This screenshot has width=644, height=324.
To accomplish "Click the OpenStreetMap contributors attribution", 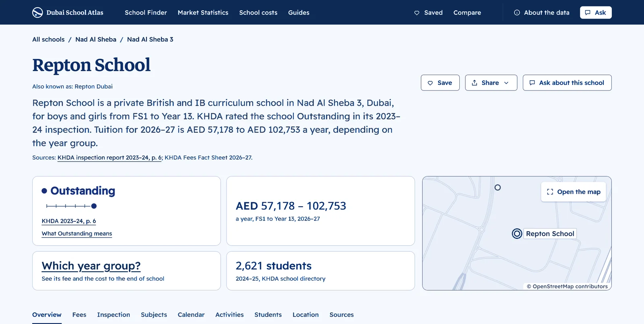I will tap(568, 287).
